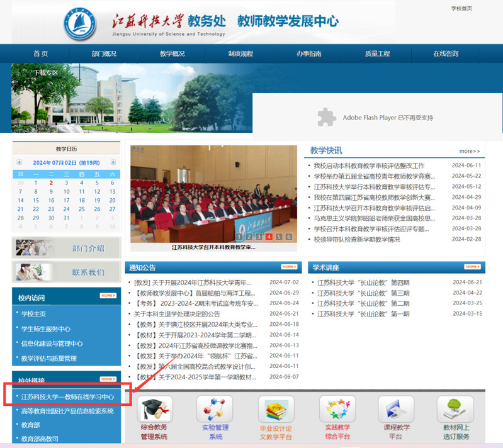Select 质量工程 in the navigation bar
Image resolution: width=503 pixels, height=448 pixels.
(377, 53)
